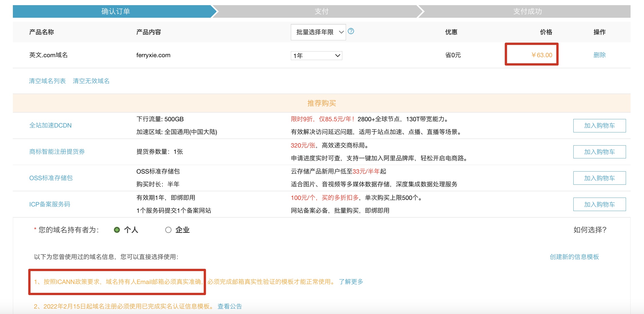644x314 pixels.
Task: Add ICP备案服务码 to cart
Action: (x=599, y=204)
